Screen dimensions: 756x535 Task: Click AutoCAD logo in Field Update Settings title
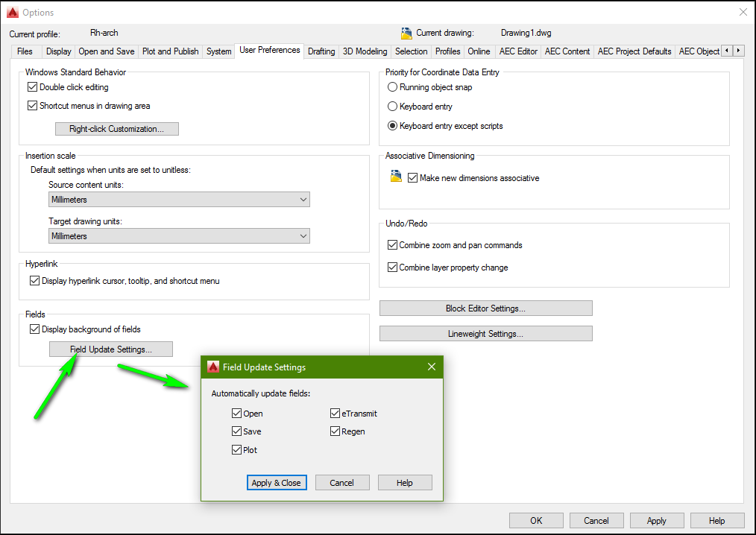pos(213,367)
